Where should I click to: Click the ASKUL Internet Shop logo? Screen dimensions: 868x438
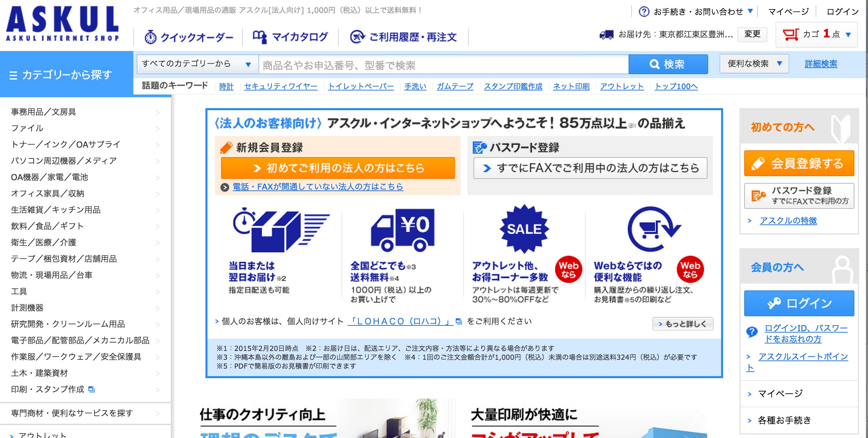[63, 24]
